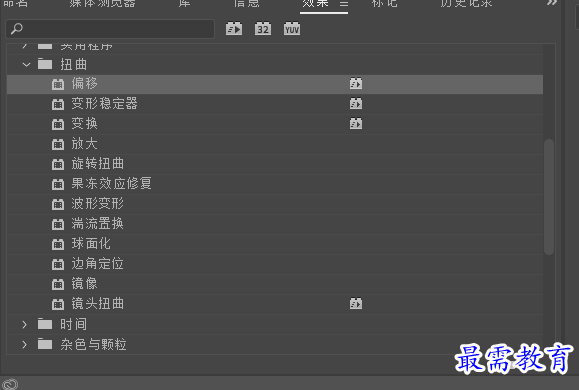Switch to the 媒体浏览器 tab
579x390 pixels.
tap(102, 3)
